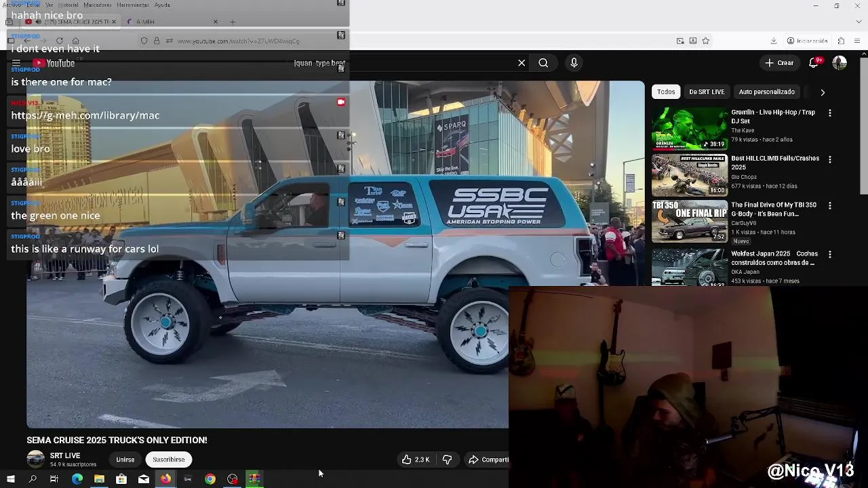Image resolution: width=868 pixels, height=488 pixels.
Task: Open The Final Drive TBI 350 thumbnail
Action: (690, 221)
